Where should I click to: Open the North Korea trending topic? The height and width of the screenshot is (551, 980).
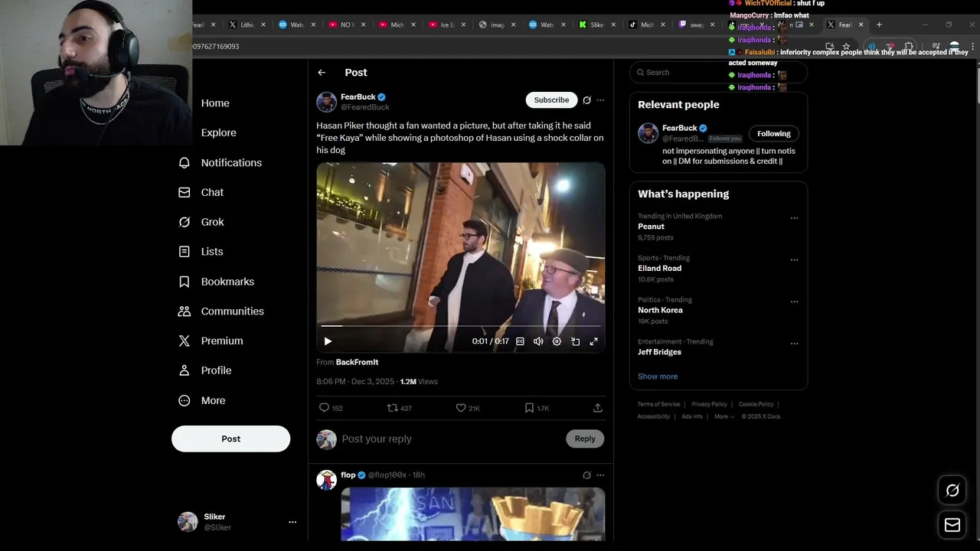(660, 310)
